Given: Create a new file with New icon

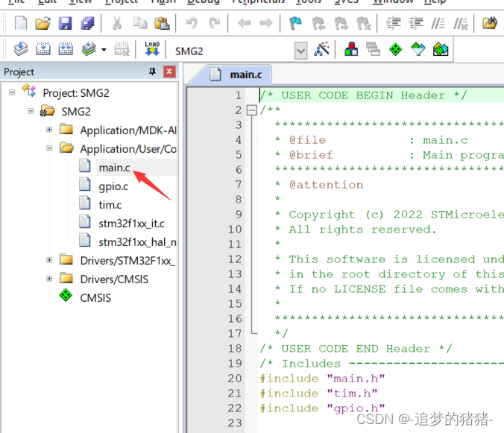Looking at the screenshot, I should (21, 23).
